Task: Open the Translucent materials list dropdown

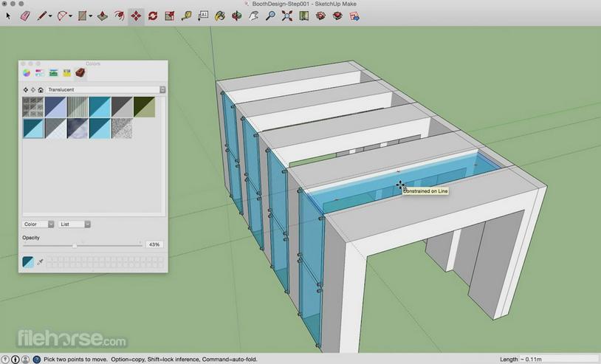Action: point(106,89)
